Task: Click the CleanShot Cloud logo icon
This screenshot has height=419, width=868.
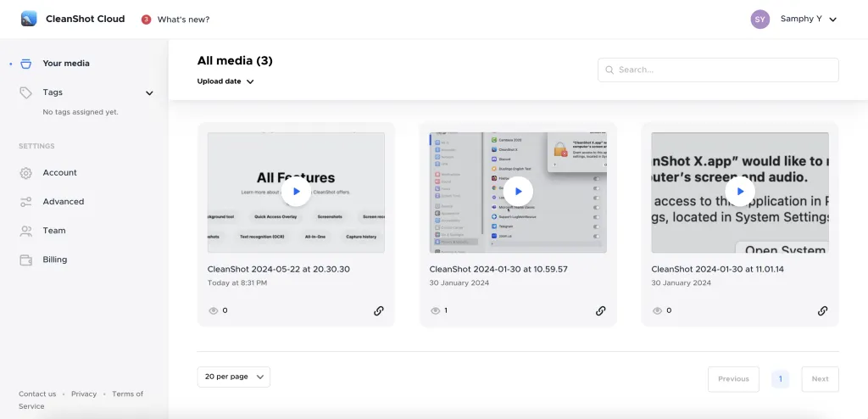Action: pyautogui.click(x=29, y=19)
